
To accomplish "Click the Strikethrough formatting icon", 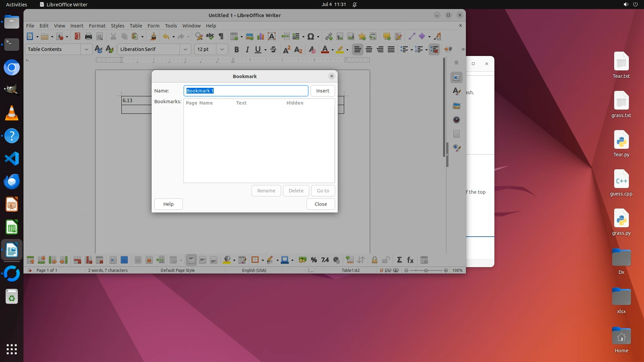I will pos(273,50).
